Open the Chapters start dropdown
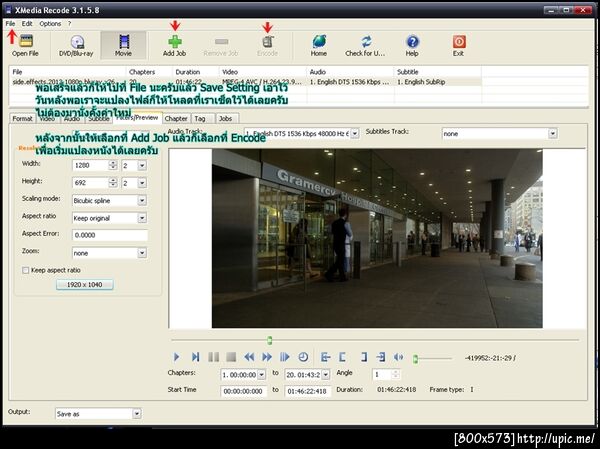Viewport: 600px width, 449px height. pyautogui.click(x=262, y=375)
